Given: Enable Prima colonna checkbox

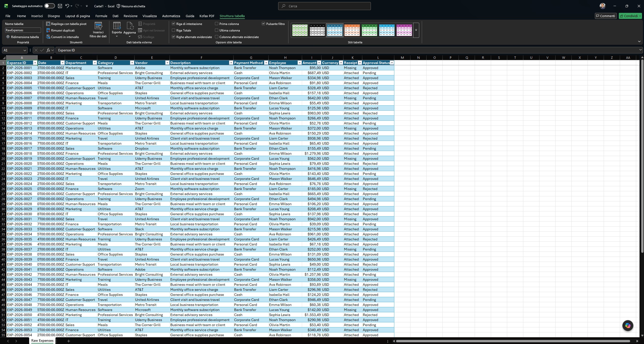Looking at the screenshot, I should point(216,24).
